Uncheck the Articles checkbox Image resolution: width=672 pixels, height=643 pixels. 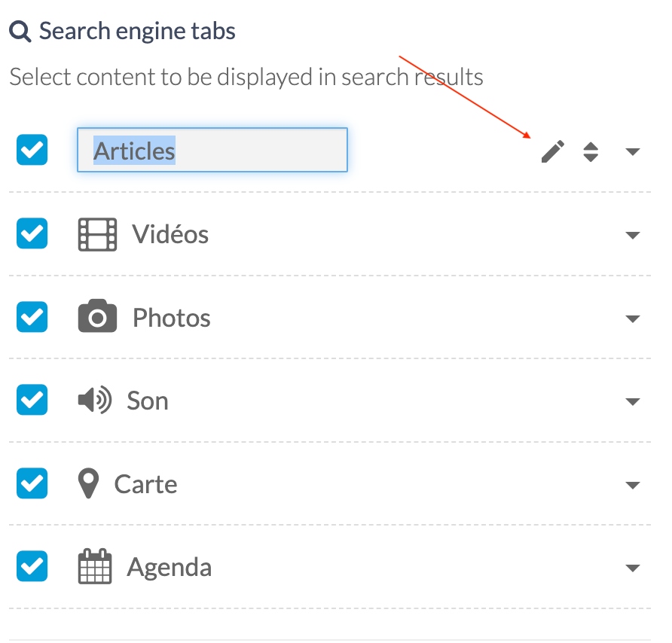(32, 150)
